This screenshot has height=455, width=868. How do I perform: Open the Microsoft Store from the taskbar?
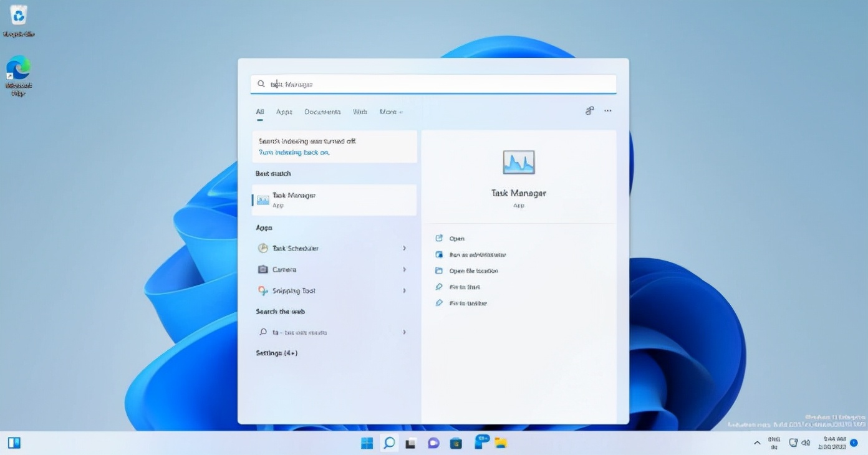pyautogui.click(x=456, y=443)
